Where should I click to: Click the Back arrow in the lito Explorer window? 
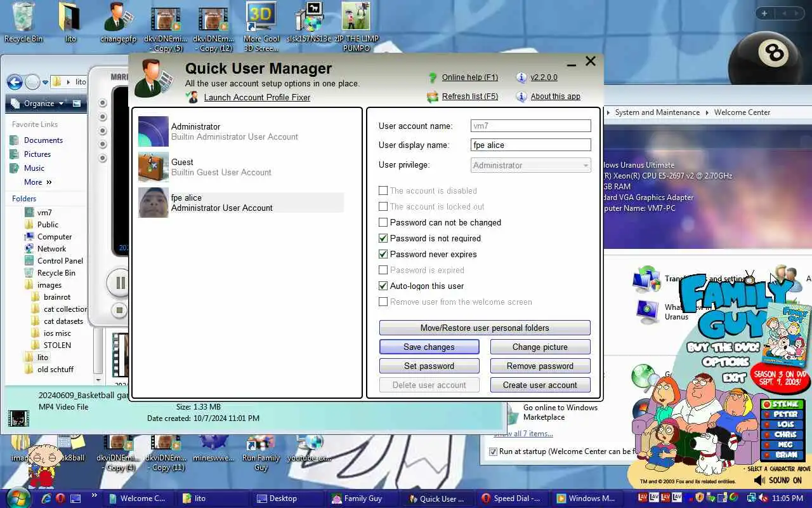tap(15, 82)
